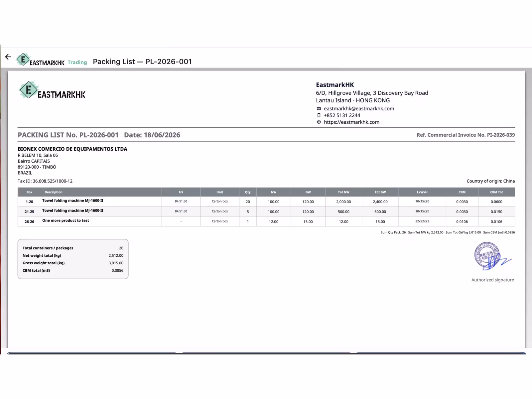This screenshot has width=532, height=399.
Task: Click the PACKING LIST No. PL-2026-001 heading
Action: click(x=68, y=135)
